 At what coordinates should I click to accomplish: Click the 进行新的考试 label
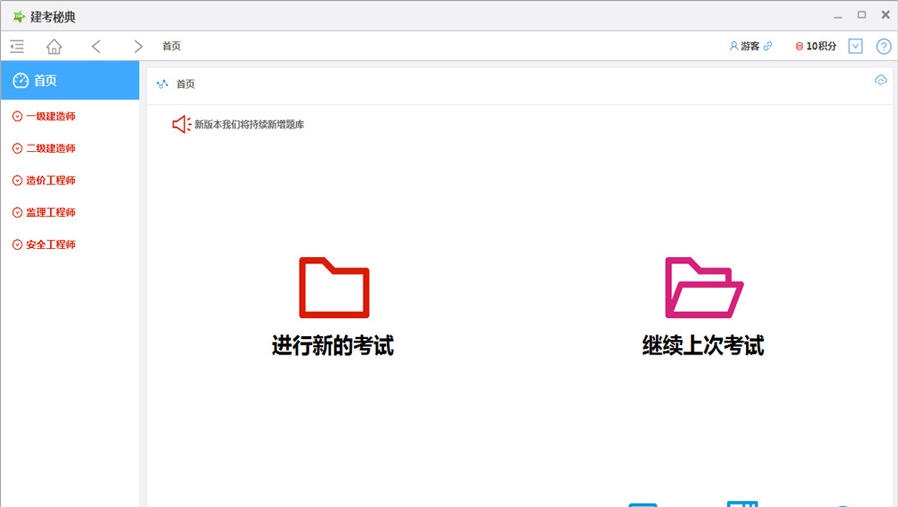click(333, 345)
